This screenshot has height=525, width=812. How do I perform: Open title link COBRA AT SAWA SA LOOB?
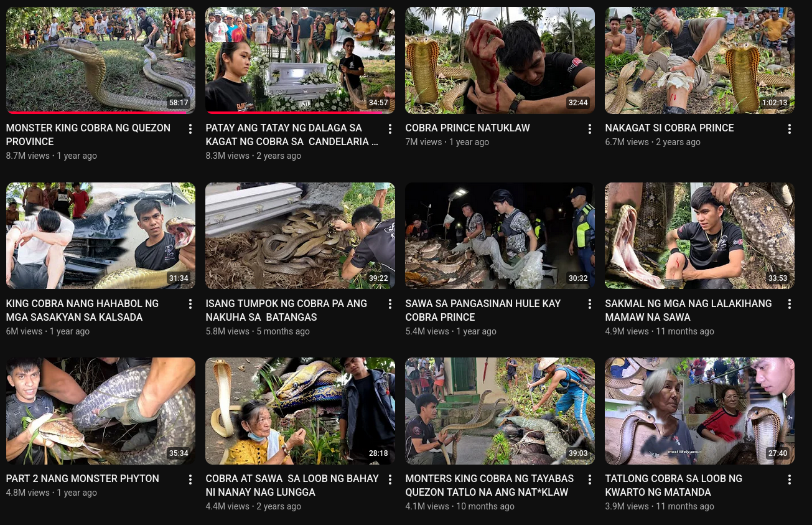[292, 485]
